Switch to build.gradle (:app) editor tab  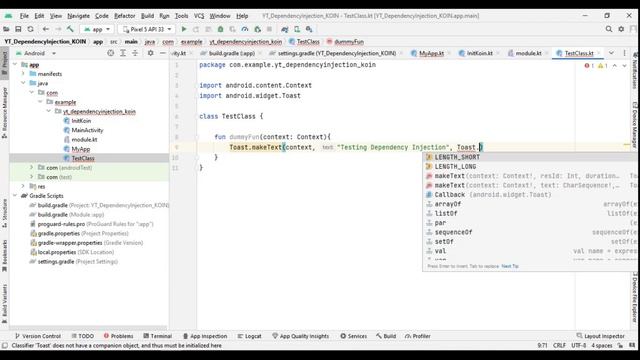(x=228, y=53)
